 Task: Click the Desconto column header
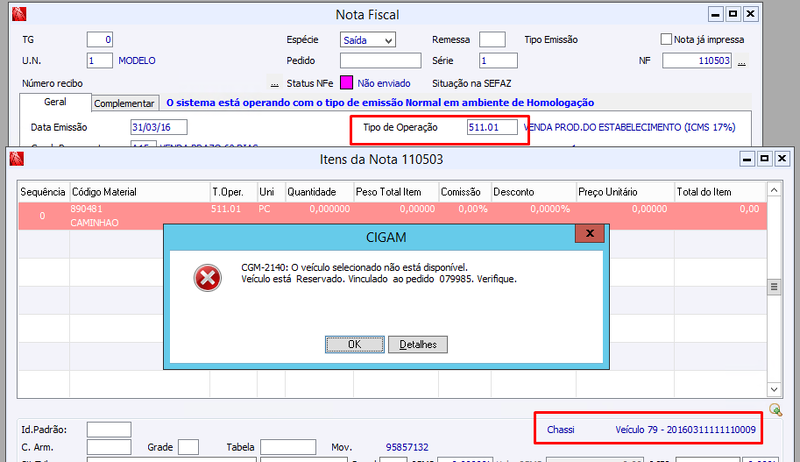534,192
